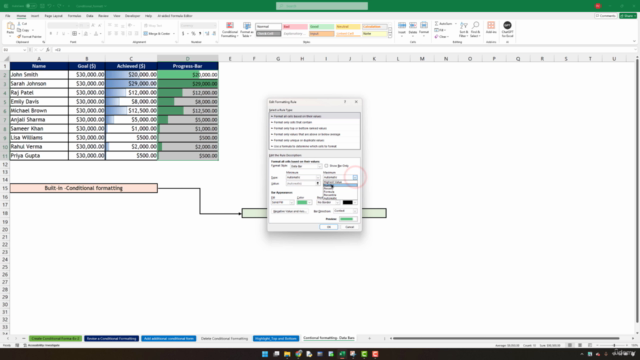Click the Windows Start button
The image size is (640, 360).
tap(265, 354)
